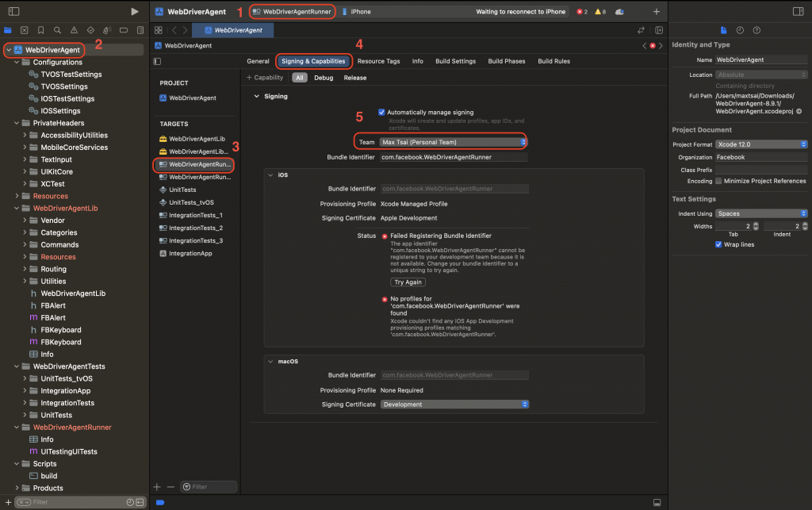Click the + Capability button
Screen dimensions: 812x510
pyautogui.click(x=265, y=78)
